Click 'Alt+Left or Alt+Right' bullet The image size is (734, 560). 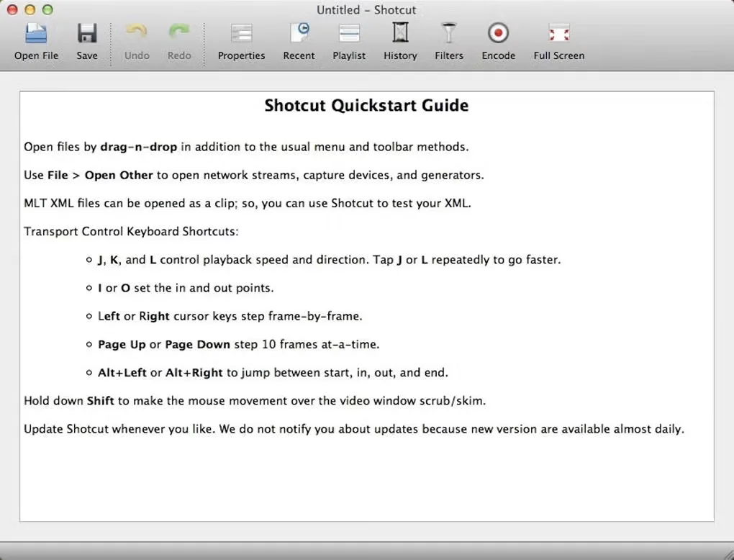pos(273,373)
